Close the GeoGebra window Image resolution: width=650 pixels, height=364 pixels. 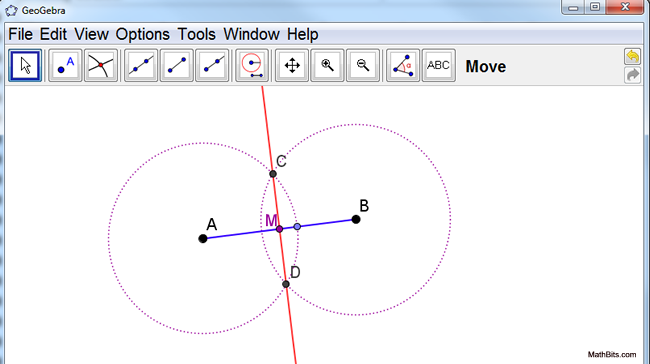click(x=625, y=7)
